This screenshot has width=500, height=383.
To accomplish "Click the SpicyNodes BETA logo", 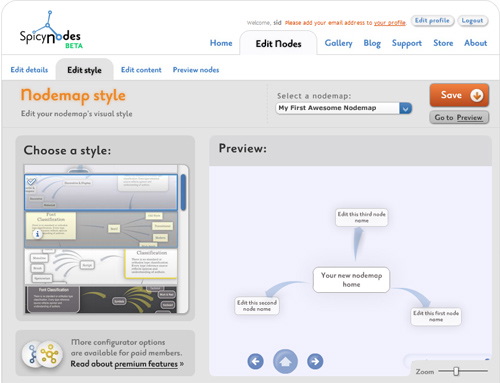I will click(x=51, y=31).
